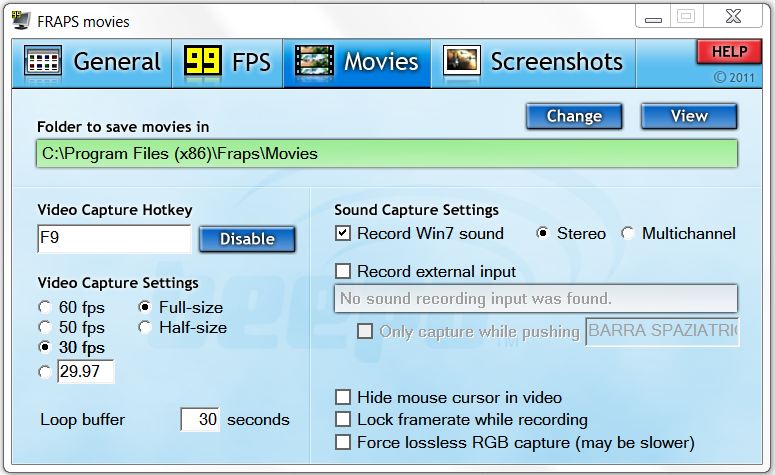The width and height of the screenshot is (775, 475).
Task: Click the Movies film strip icon
Action: 314,62
